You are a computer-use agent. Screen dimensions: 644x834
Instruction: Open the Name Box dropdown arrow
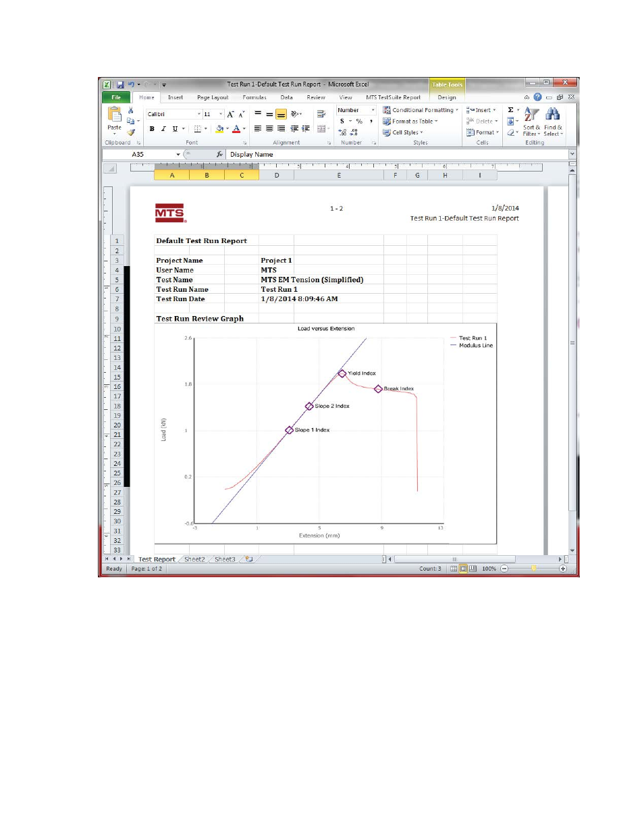coord(178,155)
